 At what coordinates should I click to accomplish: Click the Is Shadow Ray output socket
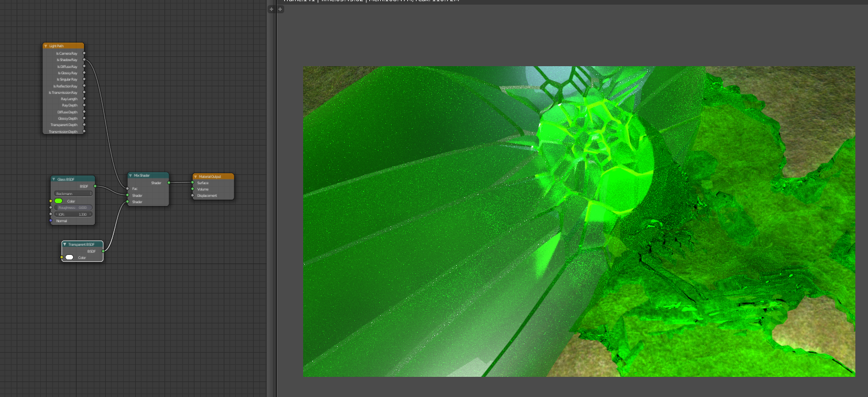pyautogui.click(x=84, y=59)
